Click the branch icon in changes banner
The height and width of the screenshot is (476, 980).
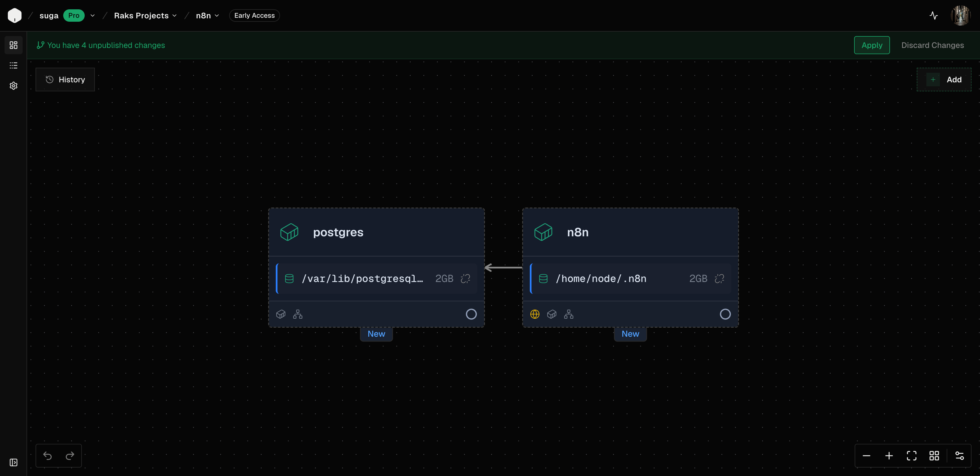40,45
